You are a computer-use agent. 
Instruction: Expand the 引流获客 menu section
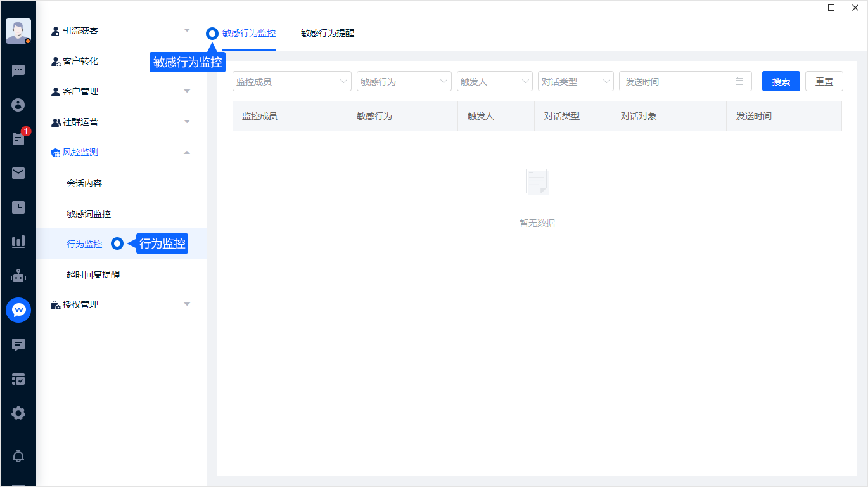coord(120,30)
